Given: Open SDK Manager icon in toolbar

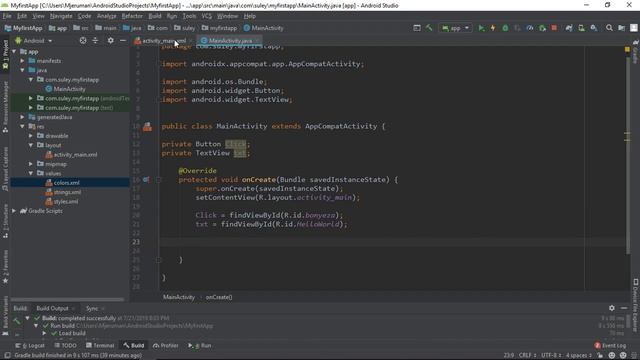Looking at the screenshot, I should [x=593, y=28].
